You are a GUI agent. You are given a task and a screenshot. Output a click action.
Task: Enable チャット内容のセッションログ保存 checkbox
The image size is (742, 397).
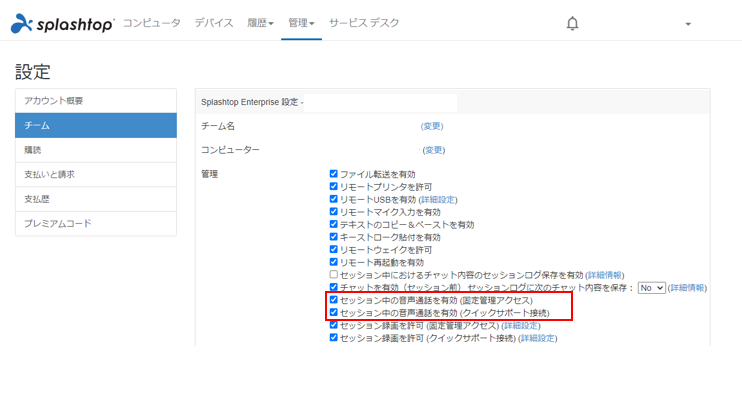(334, 274)
